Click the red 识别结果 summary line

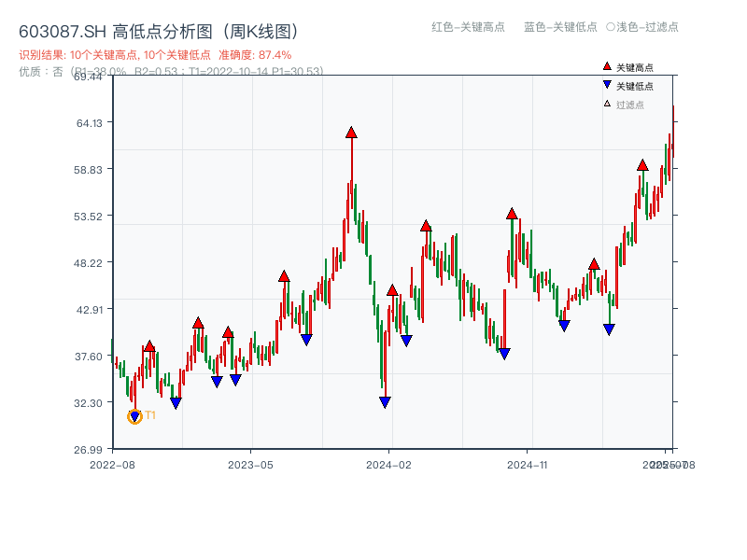(x=155, y=55)
